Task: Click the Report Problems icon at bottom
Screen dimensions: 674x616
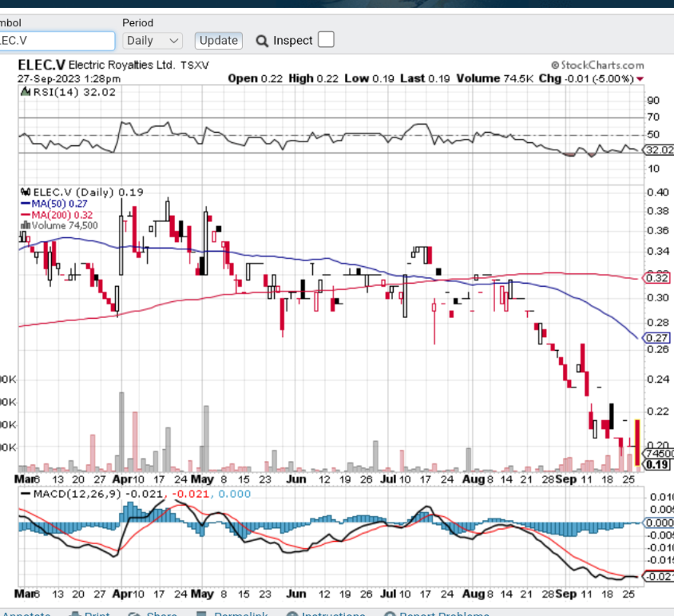Action: pos(390,614)
